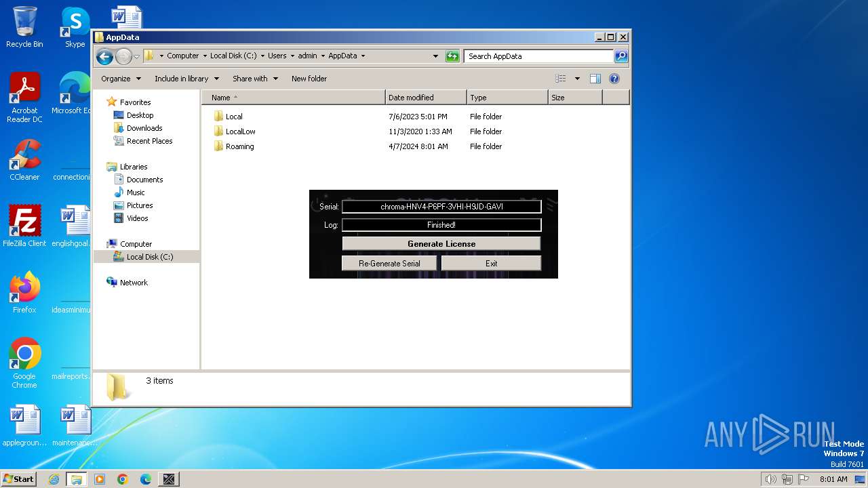Expand breadcrumb arrow after Computer
Screen dimensions: 868x488
tap(205, 56)
